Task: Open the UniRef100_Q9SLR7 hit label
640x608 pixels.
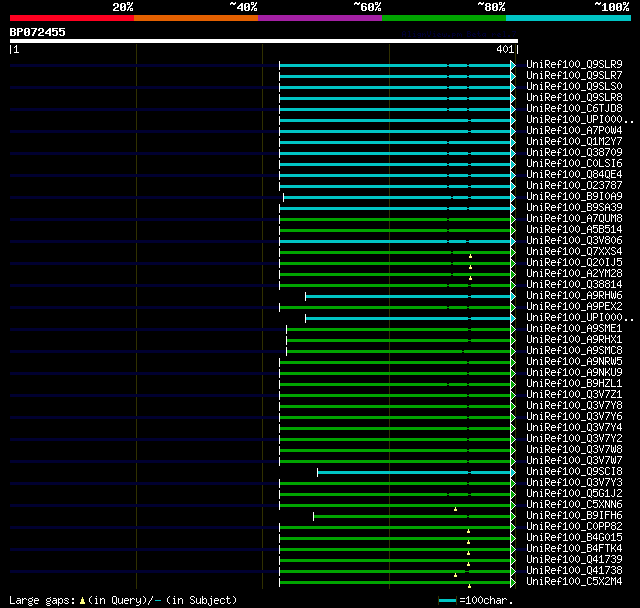Action: click(574, 75)
